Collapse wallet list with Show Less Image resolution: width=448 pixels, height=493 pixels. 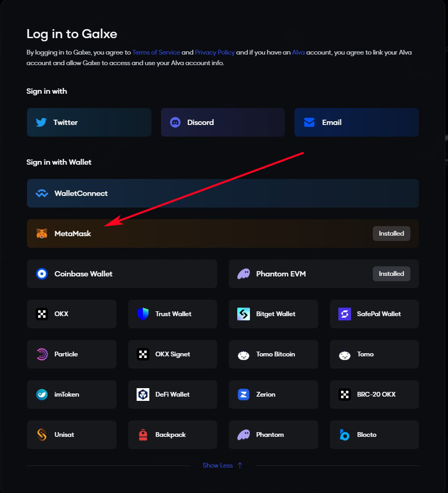222,465
